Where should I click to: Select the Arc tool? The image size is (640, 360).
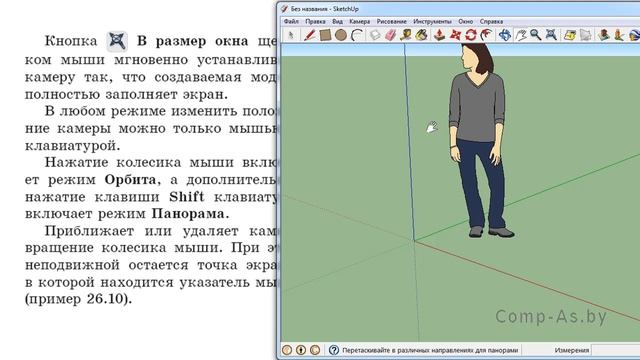[358, 35]
